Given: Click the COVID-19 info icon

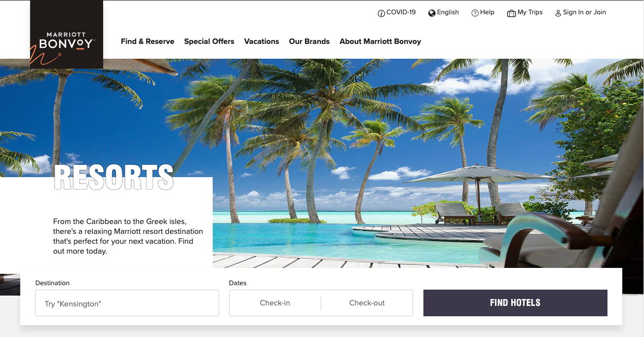Looking at the screenshot, I should (381, 13).
